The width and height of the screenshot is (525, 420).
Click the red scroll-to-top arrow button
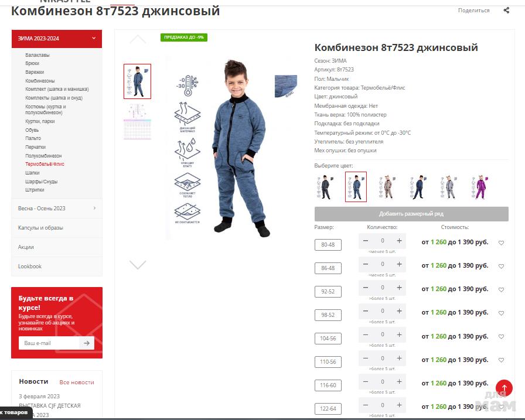click(504, 388)
